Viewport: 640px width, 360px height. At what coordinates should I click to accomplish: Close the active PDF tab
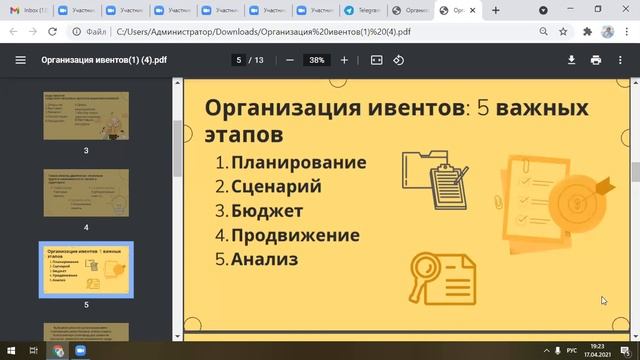[x=473, y=10]
